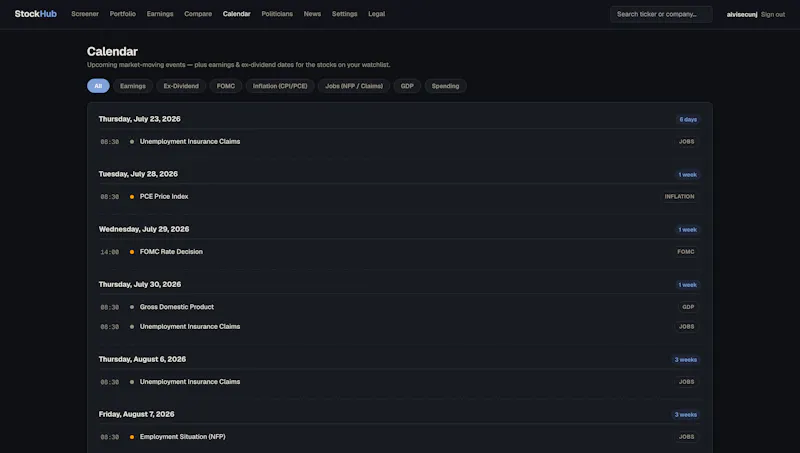This screenshot has width=800, height=453.
Task: Click the gray dot beside July 23 claims
Action: click(x=132, y=141)
